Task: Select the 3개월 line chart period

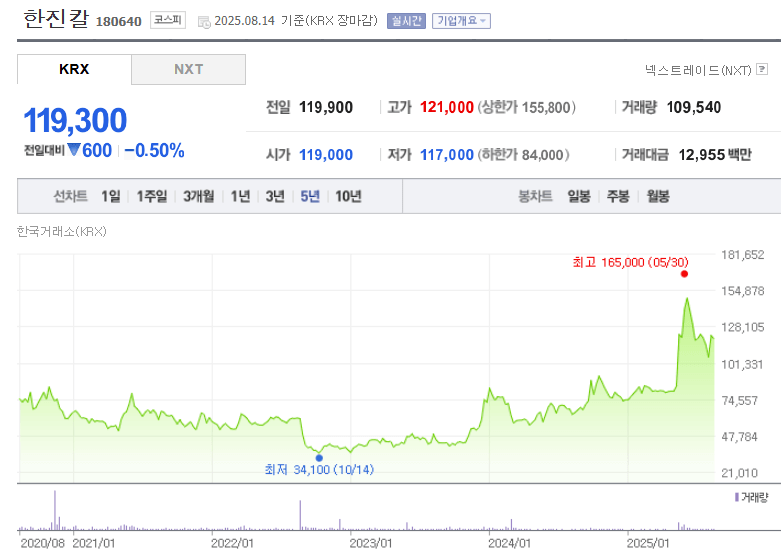Action: tap(198, 196)
